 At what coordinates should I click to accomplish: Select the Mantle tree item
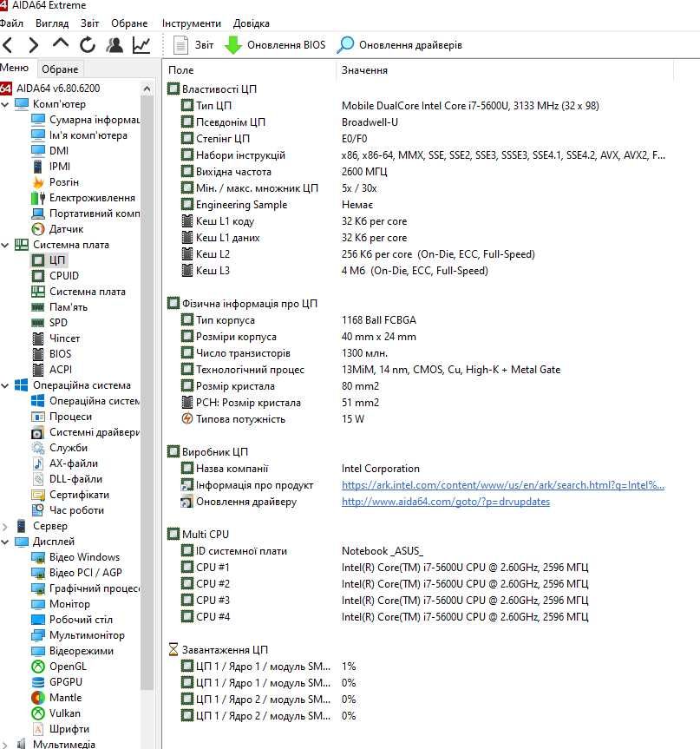[x=57, y=698]
